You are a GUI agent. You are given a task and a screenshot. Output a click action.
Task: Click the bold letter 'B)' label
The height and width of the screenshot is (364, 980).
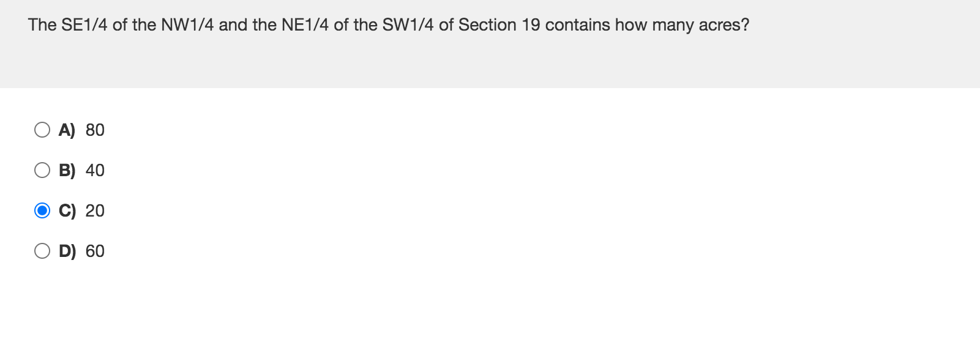point(67,169)
